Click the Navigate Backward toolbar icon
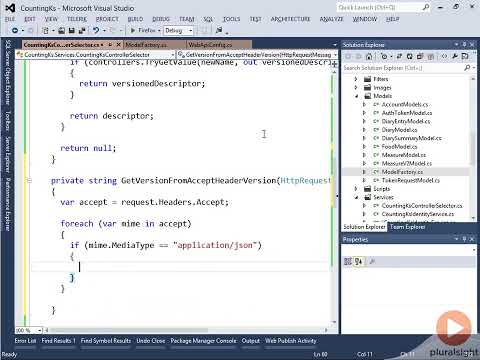 [x=15, y=31]
